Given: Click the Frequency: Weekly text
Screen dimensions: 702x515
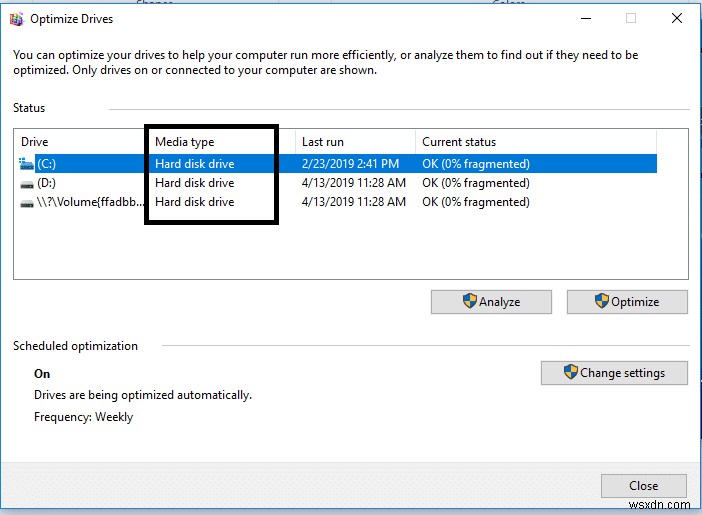Looking at the screenshot, I should tap(83, 417).
